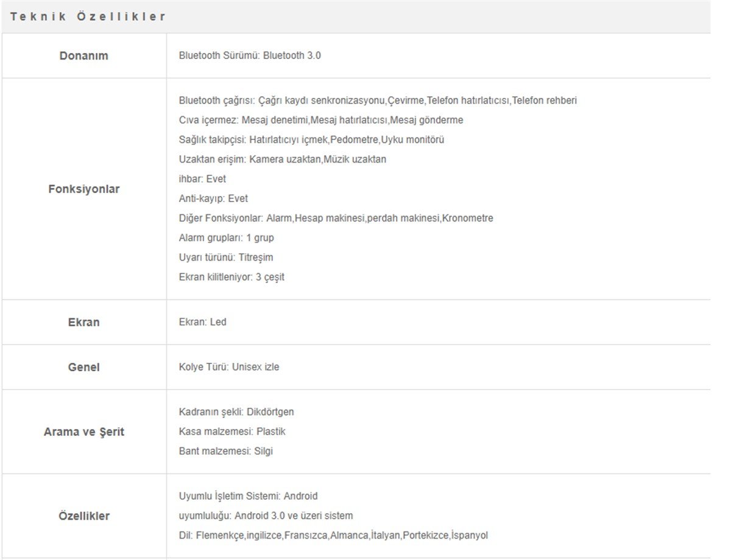Click the bold Ekran row label
This screenshot has height=560, width=731.
(x=84, y=322)
